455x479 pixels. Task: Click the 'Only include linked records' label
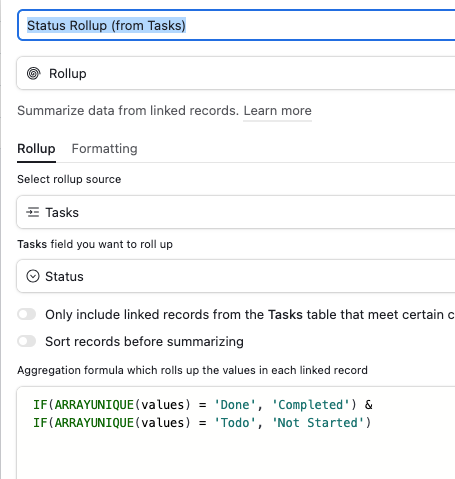(250, 315)
